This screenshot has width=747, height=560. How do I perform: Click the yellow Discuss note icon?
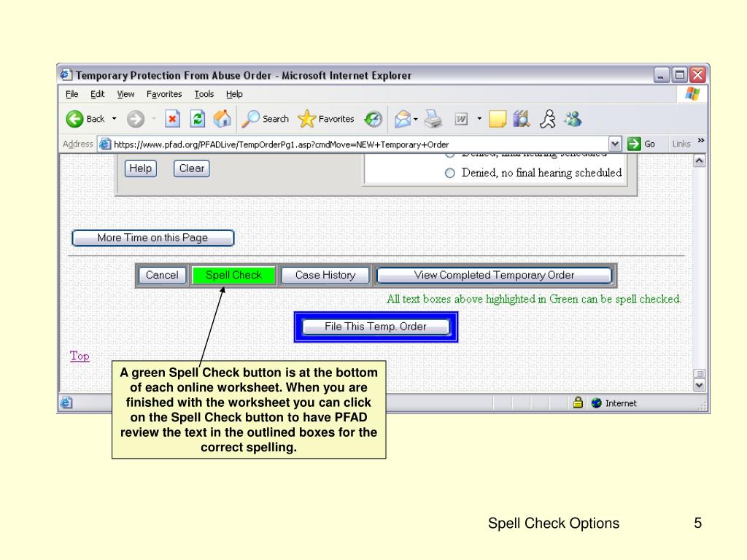(498, 119)
